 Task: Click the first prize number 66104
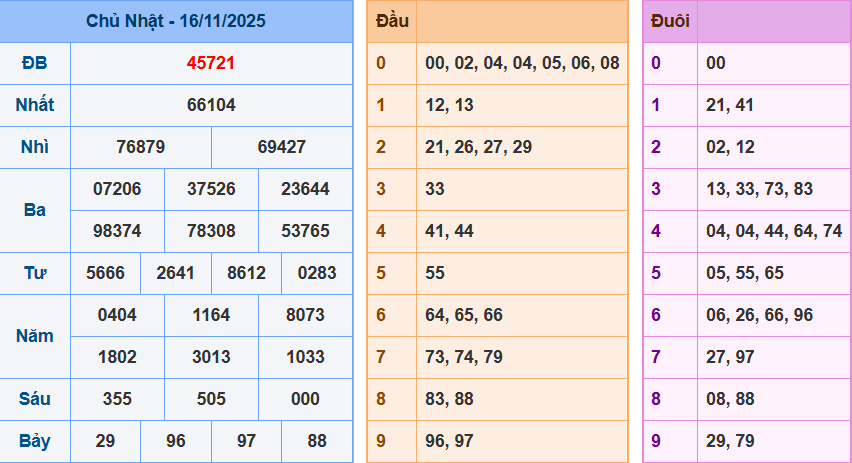pyautogui.click(x=211, y=105)
